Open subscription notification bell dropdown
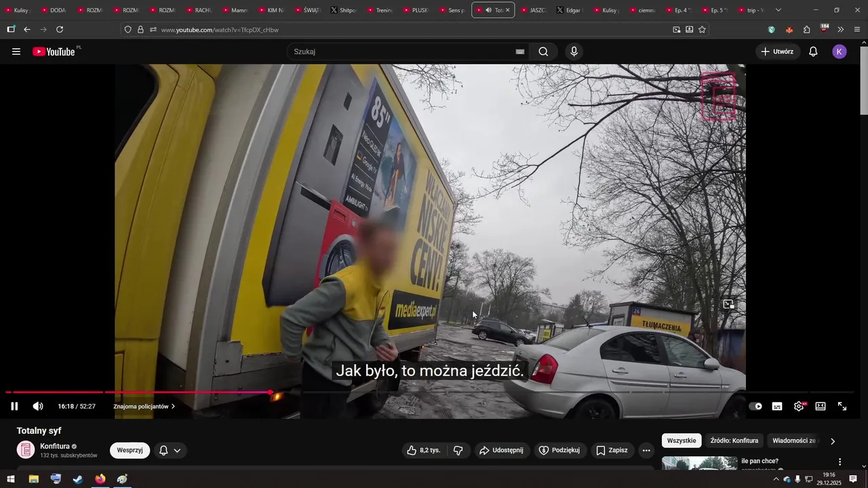The height and width of the screenshot is (488, 868). 170,450
